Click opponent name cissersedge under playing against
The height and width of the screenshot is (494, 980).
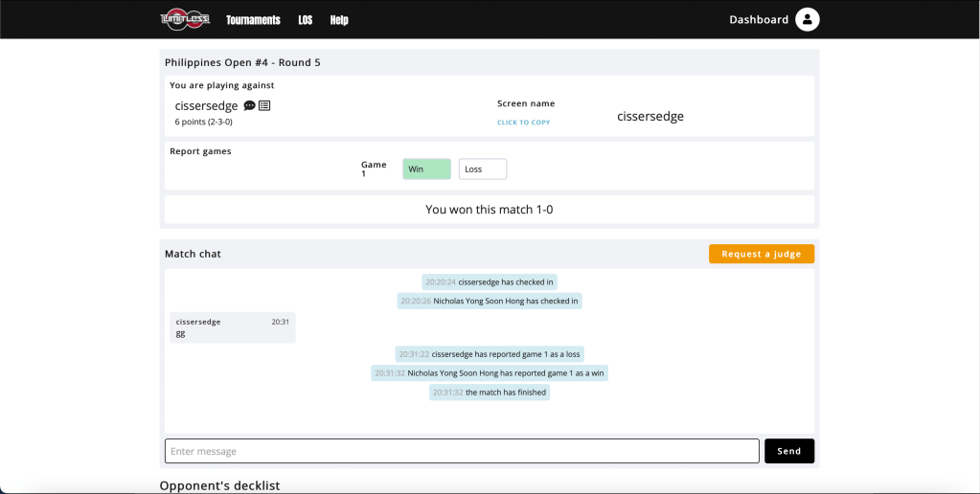point(206,106)
